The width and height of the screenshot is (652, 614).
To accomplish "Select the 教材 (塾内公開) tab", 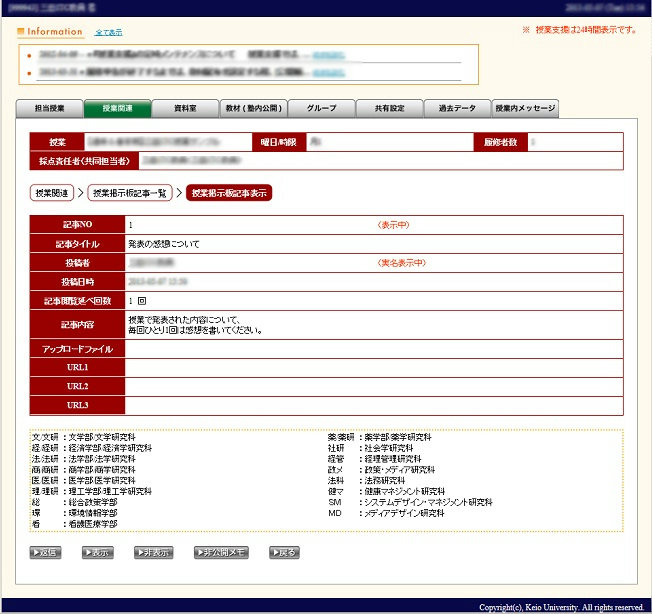I will click(253, 109).
